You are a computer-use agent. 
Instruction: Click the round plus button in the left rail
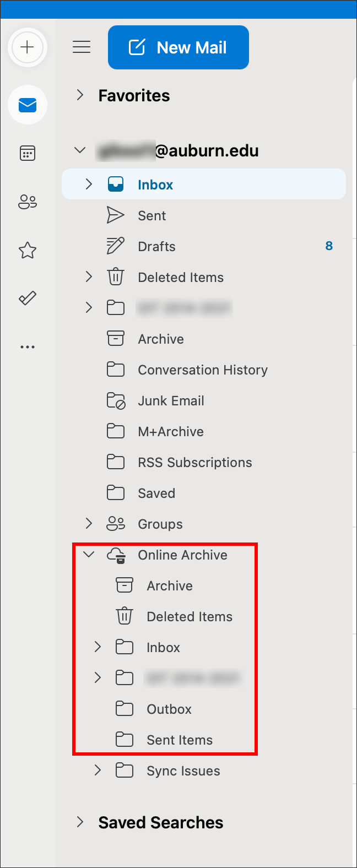pyautogui.click(x=27, y=47)
